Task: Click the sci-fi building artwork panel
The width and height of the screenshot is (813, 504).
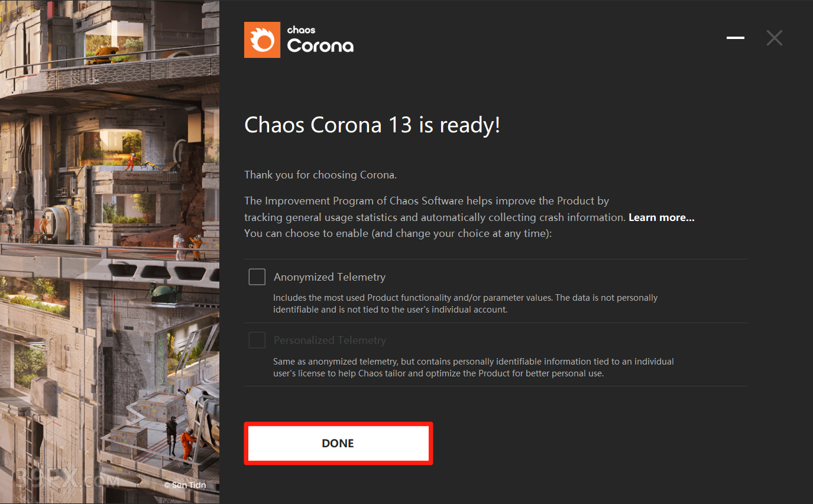Action: tap(109, 252)
